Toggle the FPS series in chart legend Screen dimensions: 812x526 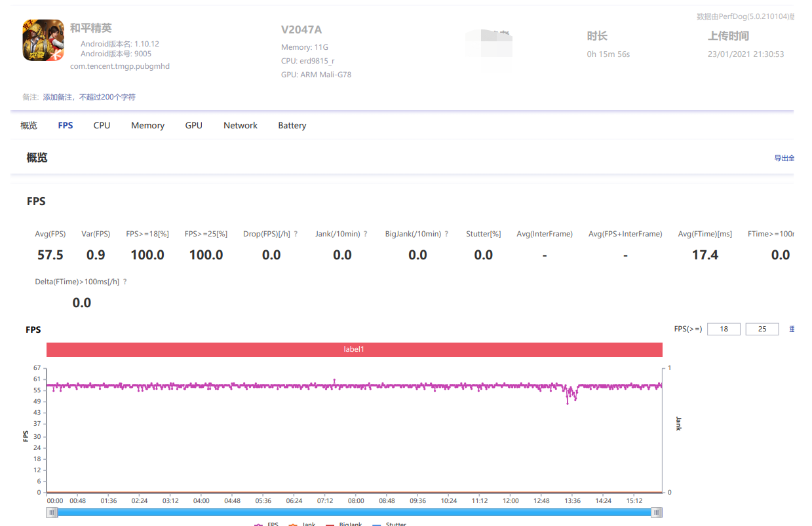267,524
